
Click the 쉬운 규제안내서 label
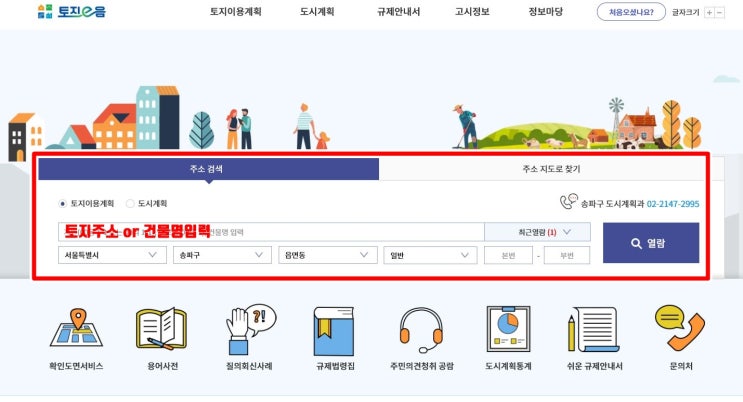[595, 366]
